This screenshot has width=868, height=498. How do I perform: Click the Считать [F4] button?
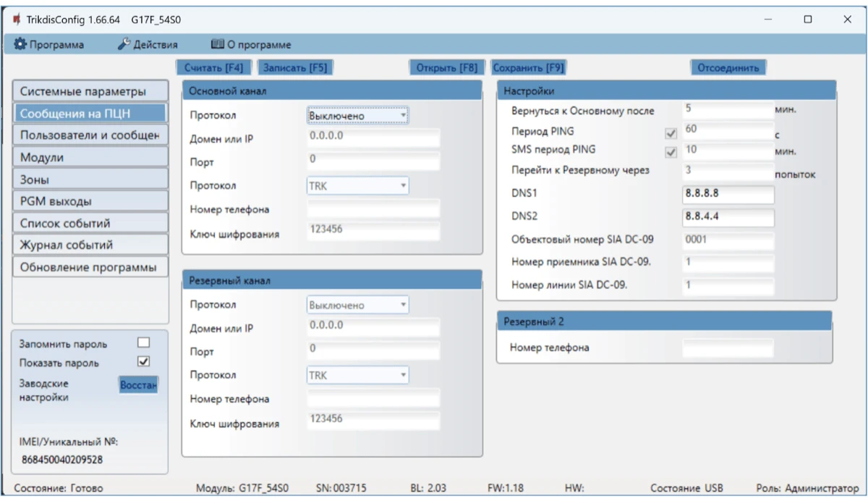(213, 67)
